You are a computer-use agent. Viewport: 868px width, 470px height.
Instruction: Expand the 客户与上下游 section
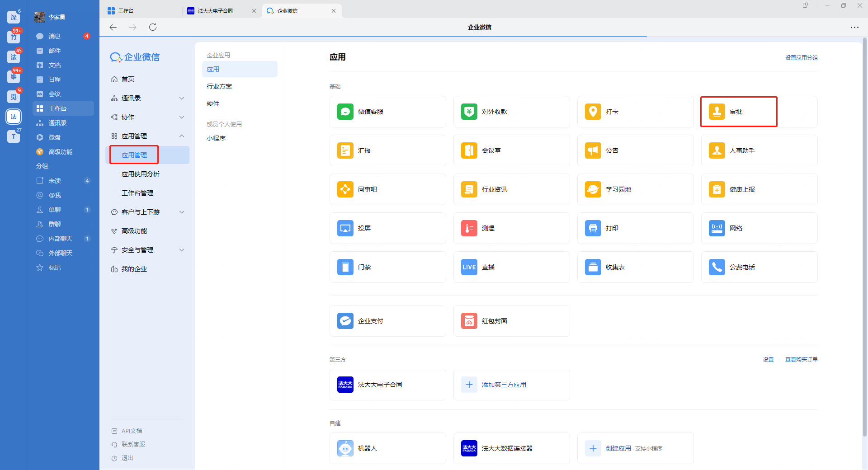pyautogui.click(x=182, y=212)
